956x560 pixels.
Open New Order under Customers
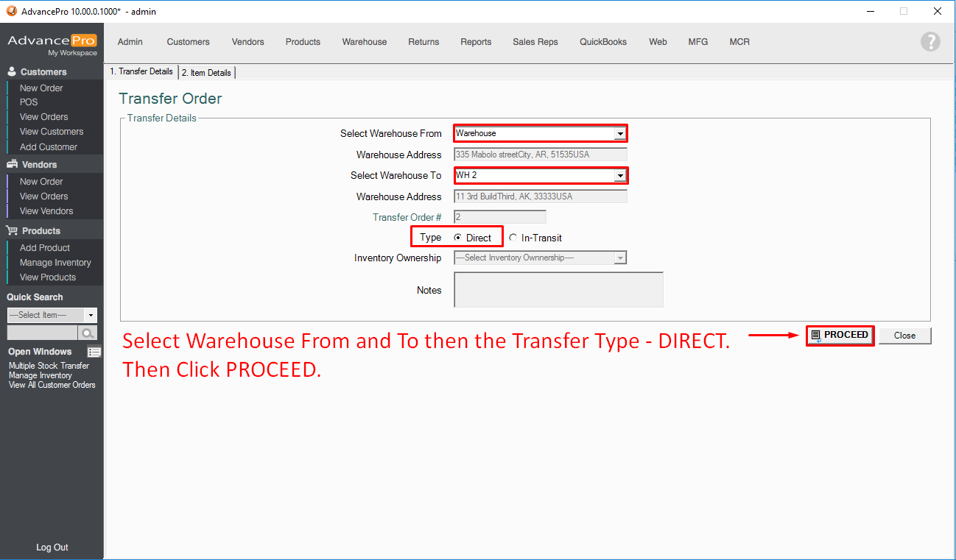point(41,88)
